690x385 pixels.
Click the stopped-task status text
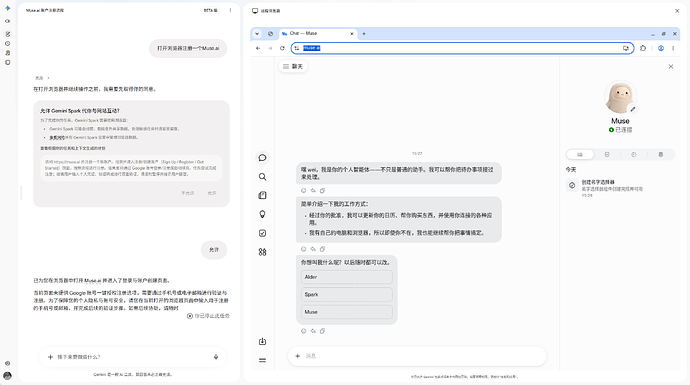[208, 316]
